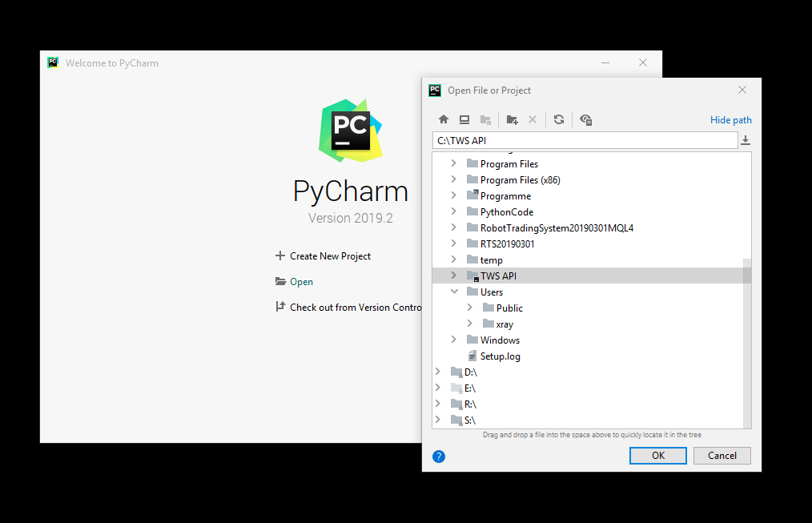812x523 pixels.
Task: Click the path field showing C:\TWS API
Action: pyautogui.click(x=585, y=140)
